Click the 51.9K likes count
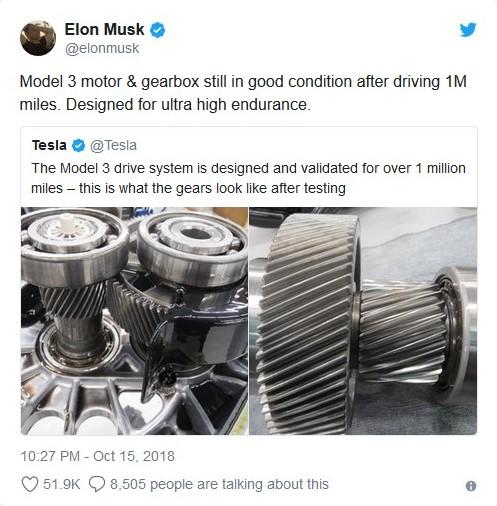Screen dimensions: 497x506 click(62, 484)
